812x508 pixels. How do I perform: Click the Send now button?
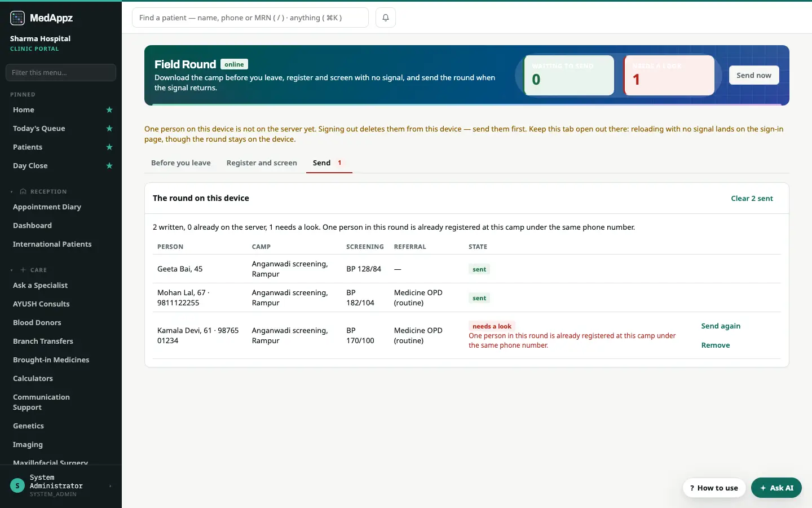click(754, 76)
